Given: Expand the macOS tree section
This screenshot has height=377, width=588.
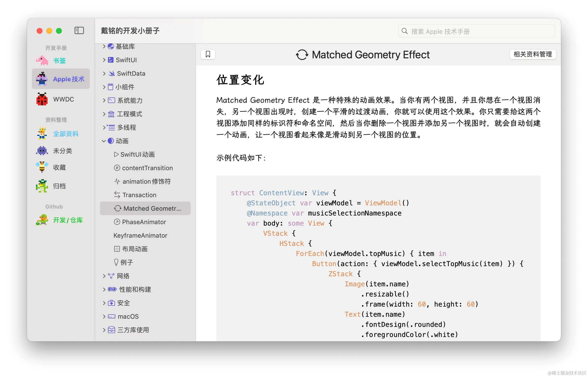Looking at the screenshot, I should (x=104, y=316).
